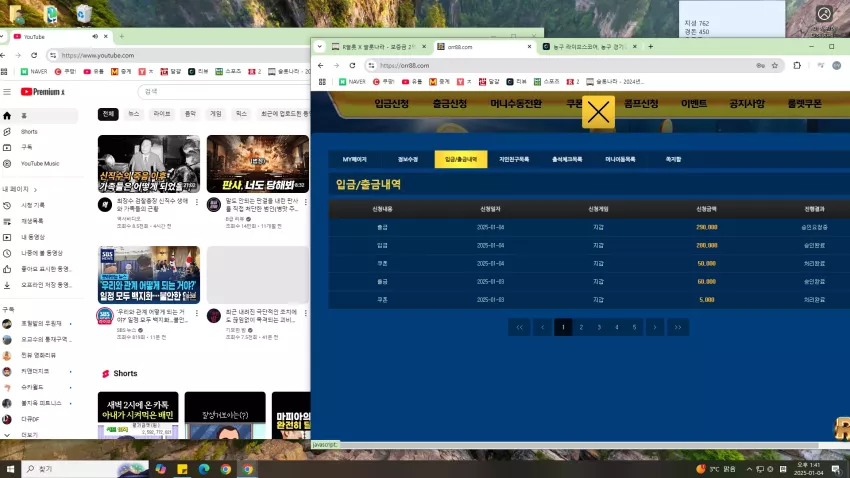
Task: Click the password key icon in orr88 address bar
Action: coord(761,66)
